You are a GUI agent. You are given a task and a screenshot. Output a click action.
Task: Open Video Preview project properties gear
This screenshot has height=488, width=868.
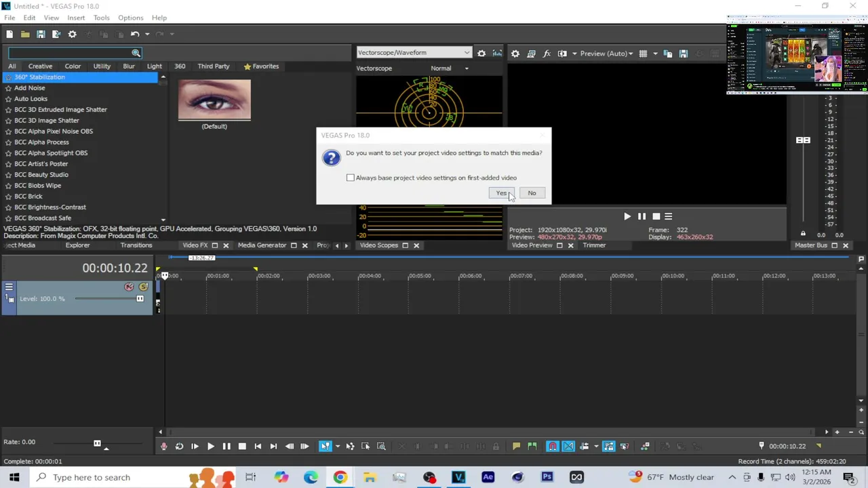(x=515, y=54)
